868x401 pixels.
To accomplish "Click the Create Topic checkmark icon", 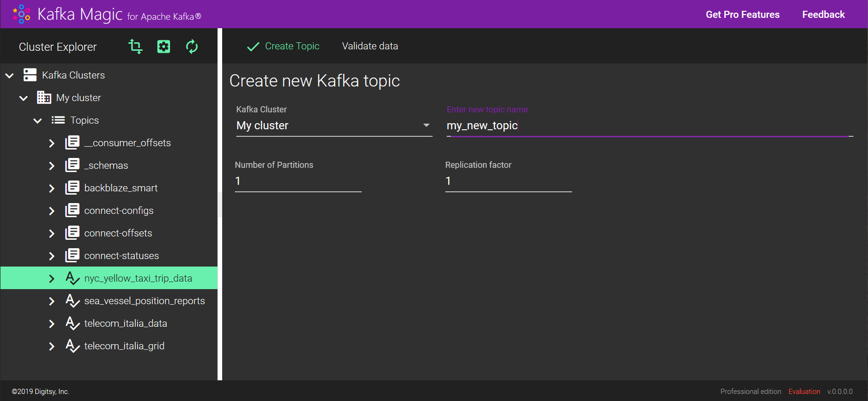I will click(x=253, y=47).
